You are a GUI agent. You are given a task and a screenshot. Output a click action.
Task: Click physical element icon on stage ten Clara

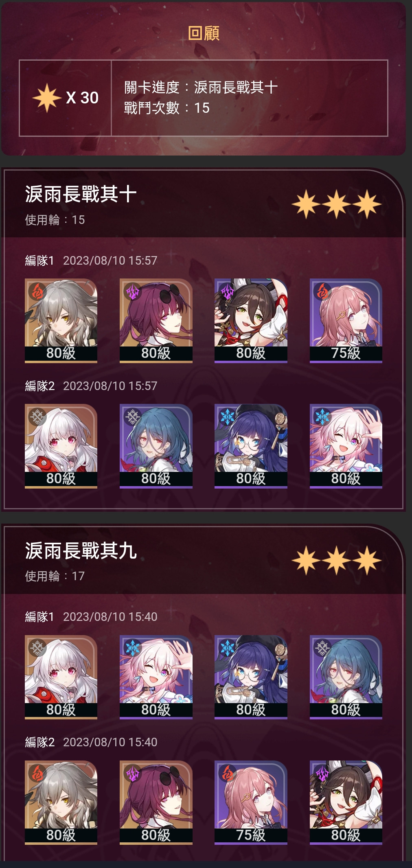37,417
